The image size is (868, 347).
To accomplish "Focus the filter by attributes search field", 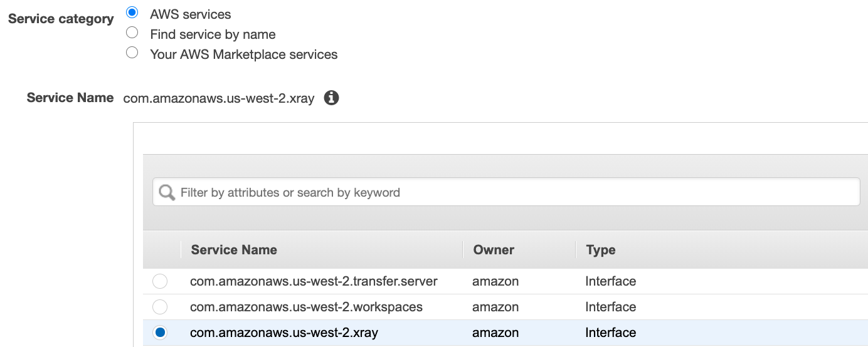I will click(x=514, y=192).
